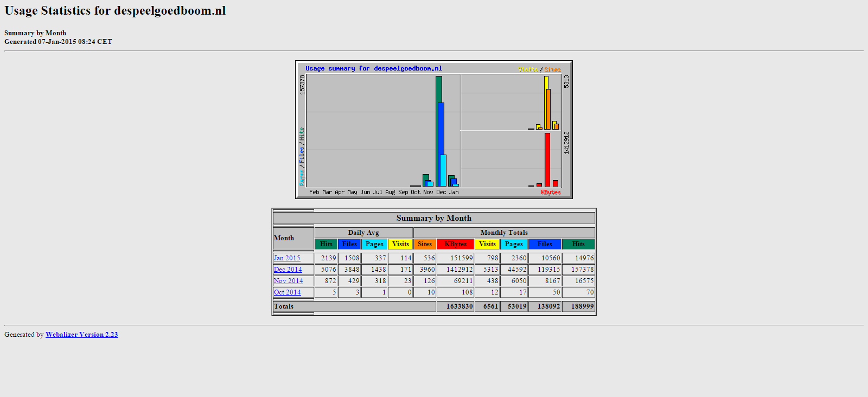This screenshot has width=868, height=397.
Task: Click the Oct 2014 KBytes value 108
Action: [x=455, y=292]
